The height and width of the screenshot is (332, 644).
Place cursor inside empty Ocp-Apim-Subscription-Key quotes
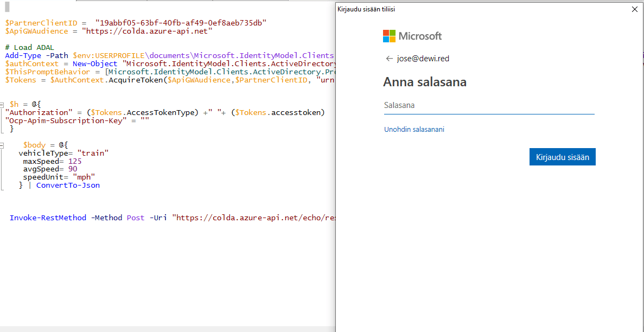(145, 120)
